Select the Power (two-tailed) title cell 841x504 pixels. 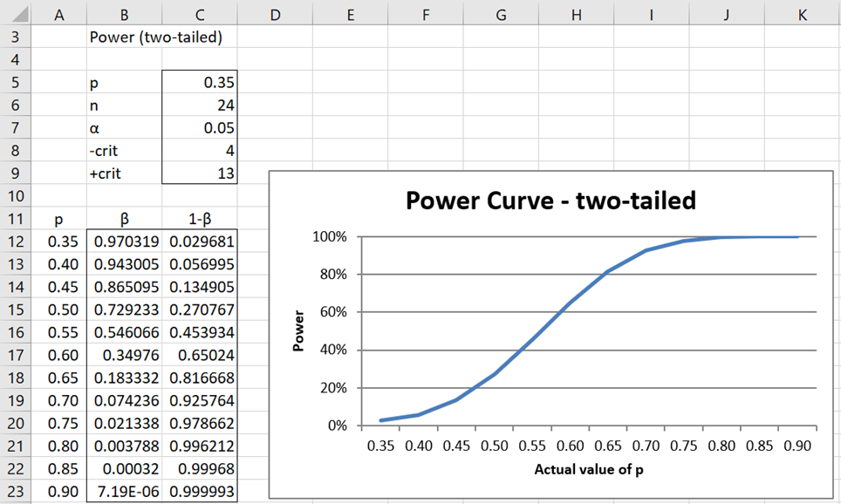coord(156,37)
